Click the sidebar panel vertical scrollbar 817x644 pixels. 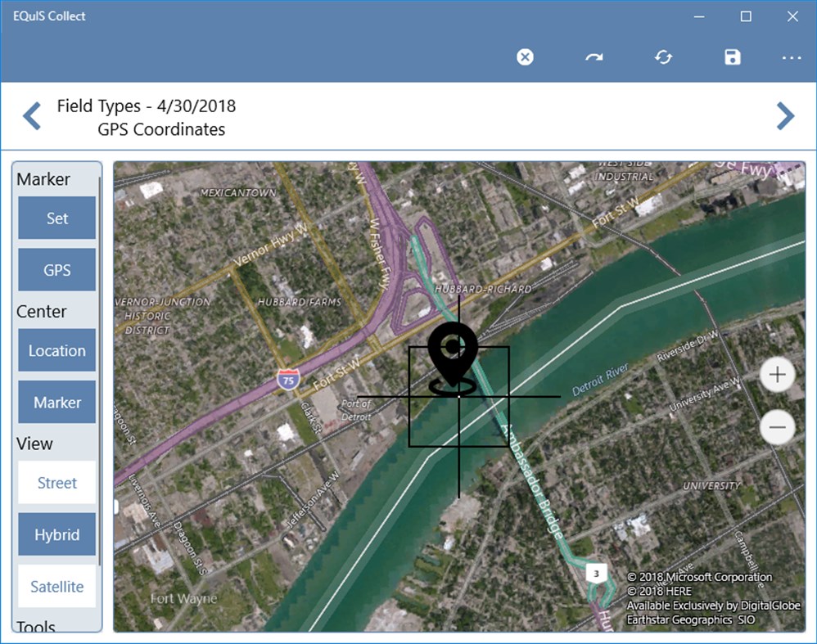[x=100, y=370]
